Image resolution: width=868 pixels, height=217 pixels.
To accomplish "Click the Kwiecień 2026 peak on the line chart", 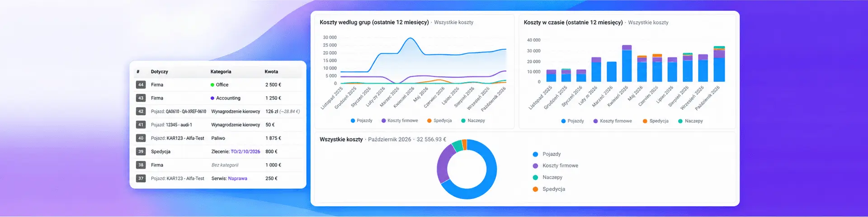I will (410, 38).
